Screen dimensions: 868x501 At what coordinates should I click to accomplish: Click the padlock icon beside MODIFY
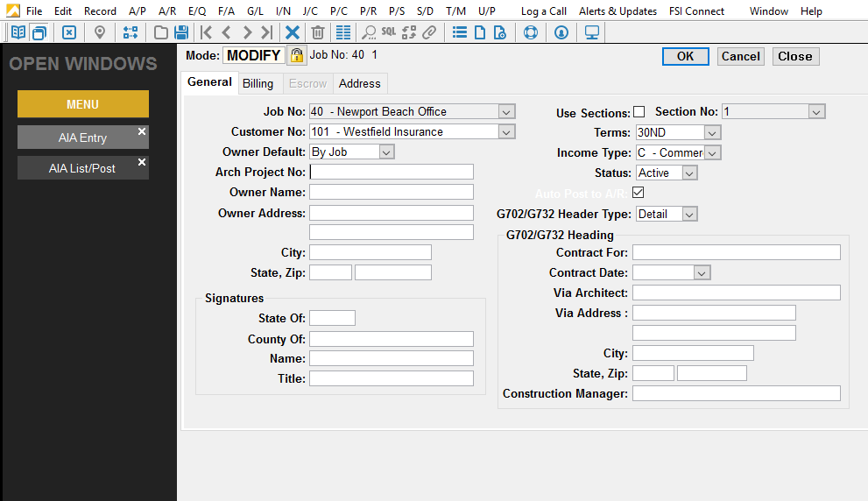297,55
